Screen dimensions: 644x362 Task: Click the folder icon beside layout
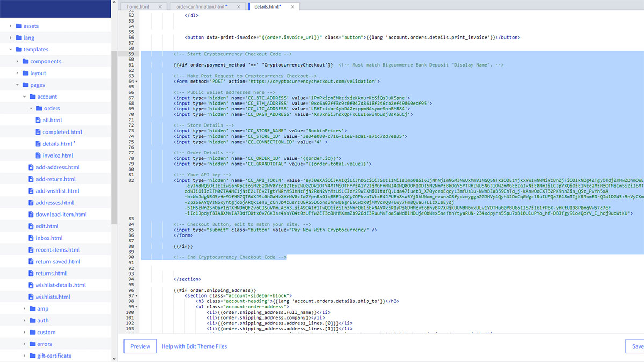coord(26,73)
